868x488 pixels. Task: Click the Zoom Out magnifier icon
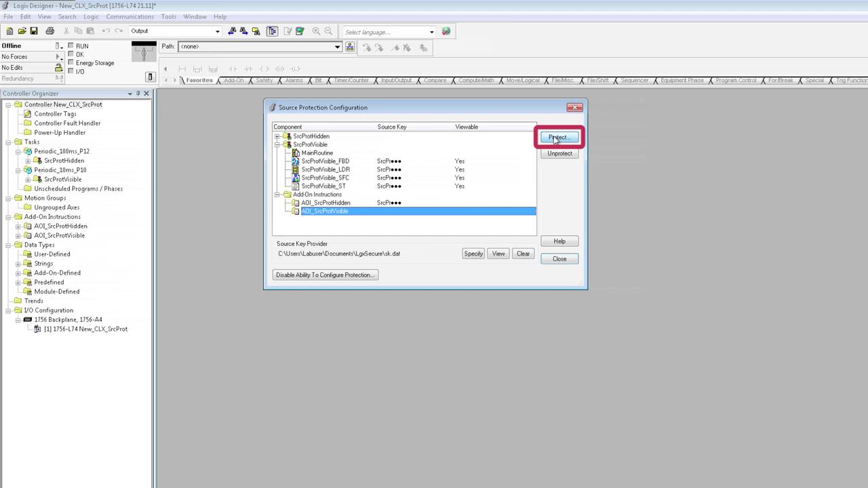pos(328,31)
